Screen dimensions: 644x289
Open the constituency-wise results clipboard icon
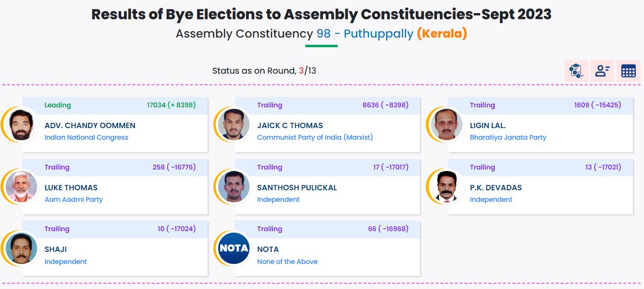point(576,71)
